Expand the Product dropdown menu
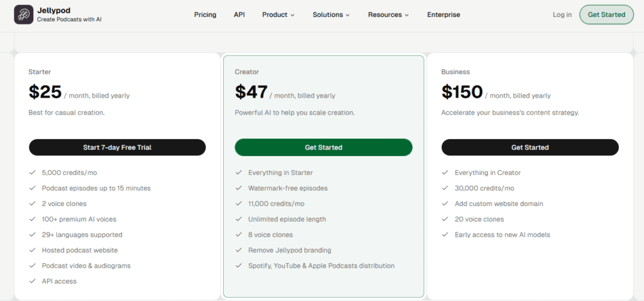The width and height of the screenshot is (644, 301). (x=279, y=14)
